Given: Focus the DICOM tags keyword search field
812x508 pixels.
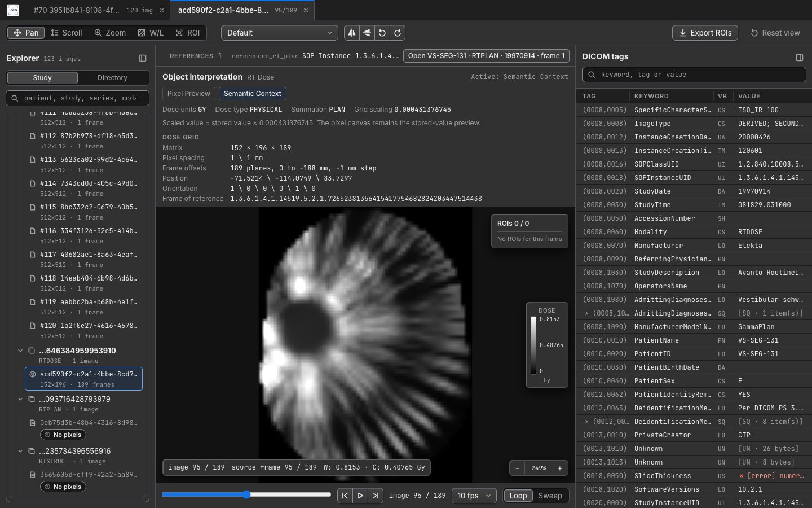Looking at the screenshot, I should (x=694, y=75).
